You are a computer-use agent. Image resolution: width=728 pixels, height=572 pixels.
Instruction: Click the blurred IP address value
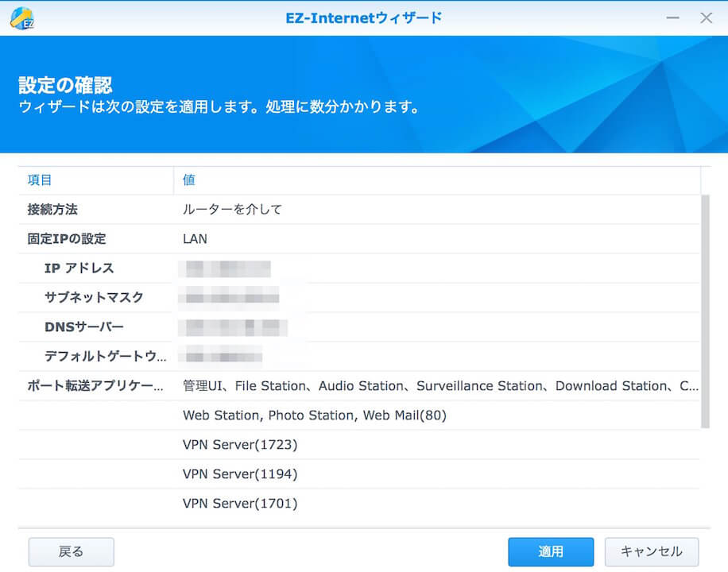(225, 269)
